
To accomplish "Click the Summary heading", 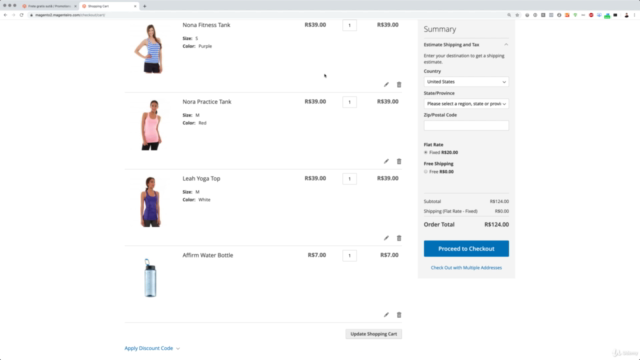I will tap(440, 29).
